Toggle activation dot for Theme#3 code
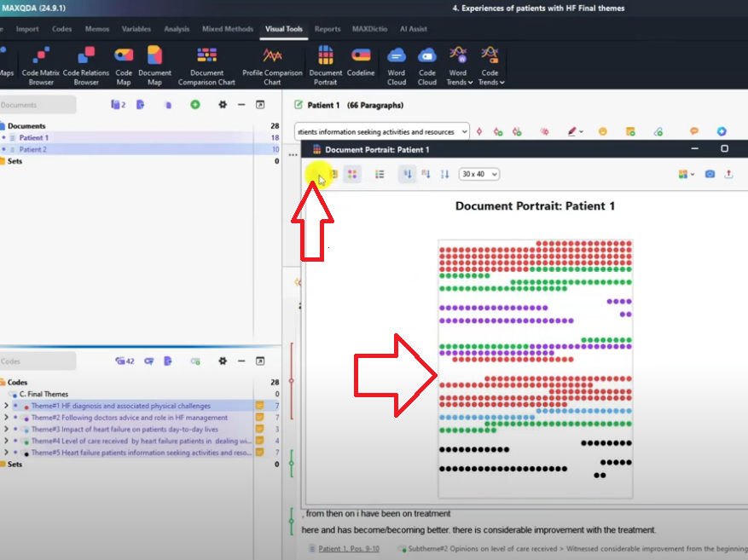 [15, 429]
